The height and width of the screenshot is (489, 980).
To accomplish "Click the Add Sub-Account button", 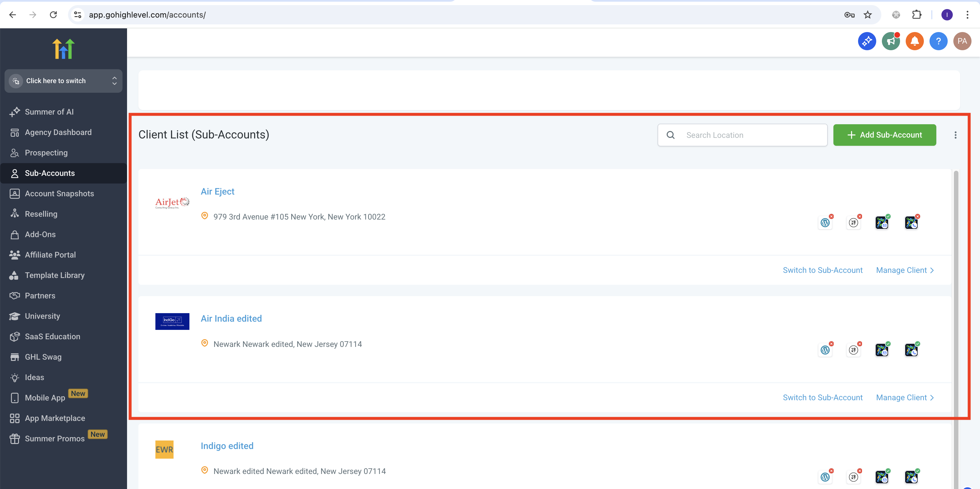I will (884, 135).
